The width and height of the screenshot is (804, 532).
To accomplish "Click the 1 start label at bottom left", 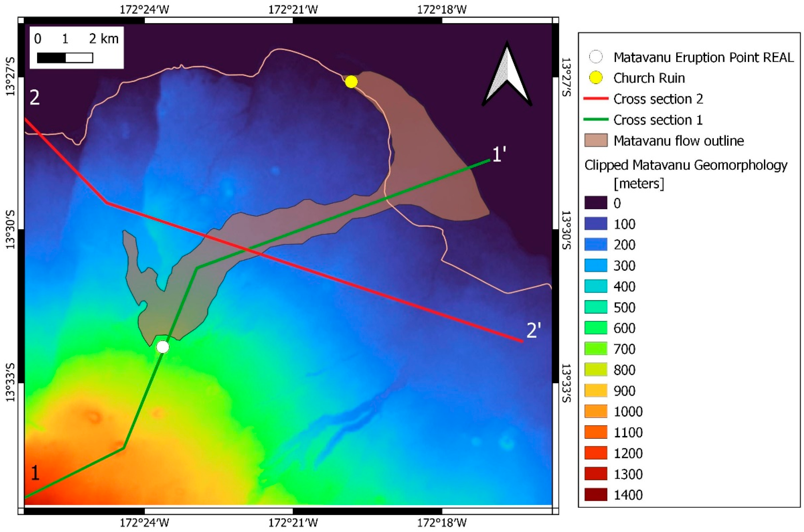I will click(35, 473).
